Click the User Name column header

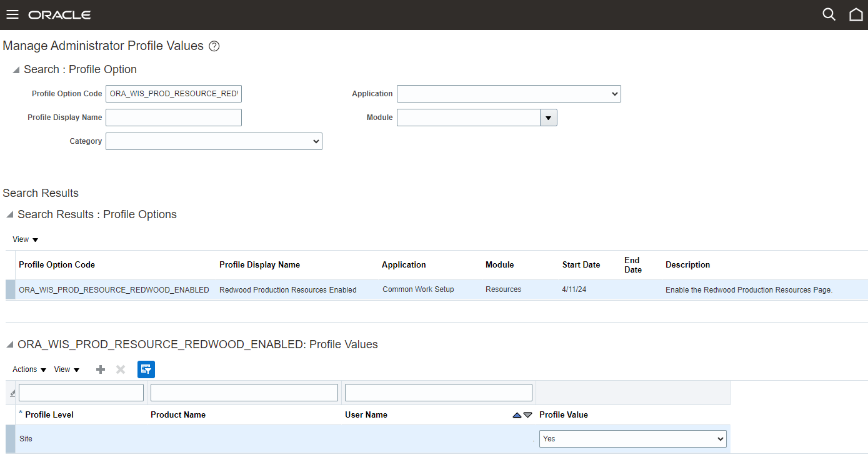pyautogui.click(x=366, y=415)
